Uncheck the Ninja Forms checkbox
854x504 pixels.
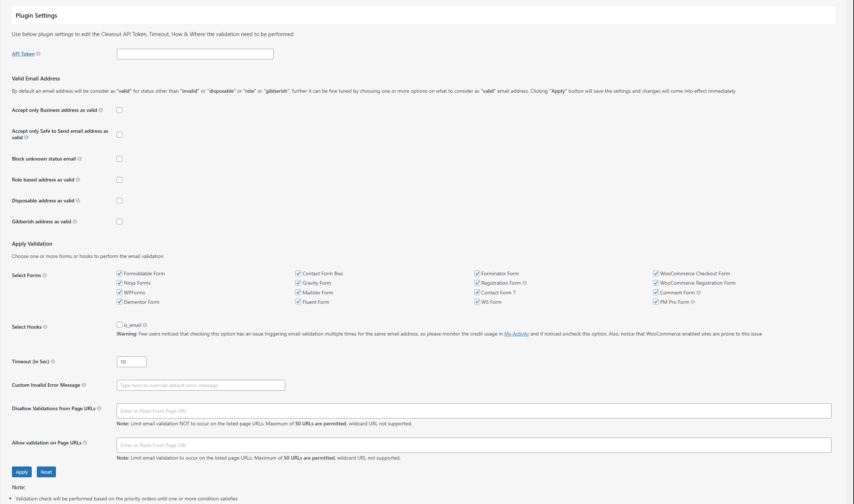point(119,283)
